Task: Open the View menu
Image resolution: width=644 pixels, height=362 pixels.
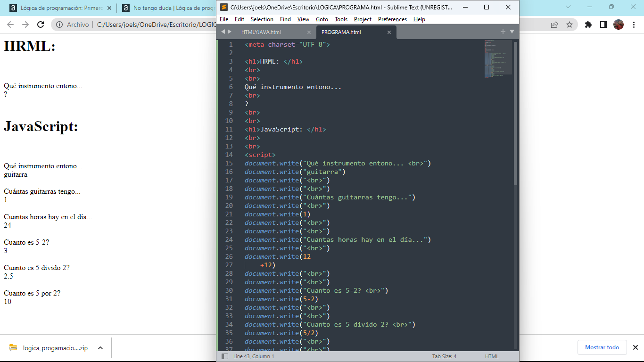Action: click(303, 19)
